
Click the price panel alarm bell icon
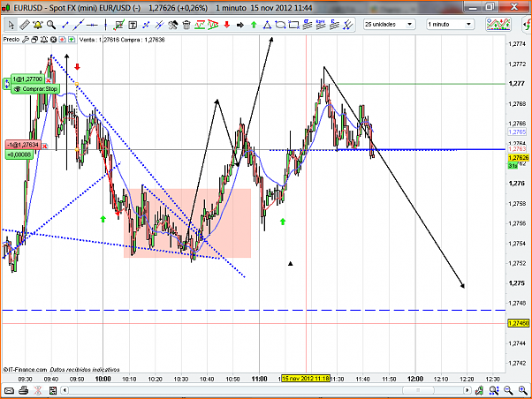(x=44, y=40)
